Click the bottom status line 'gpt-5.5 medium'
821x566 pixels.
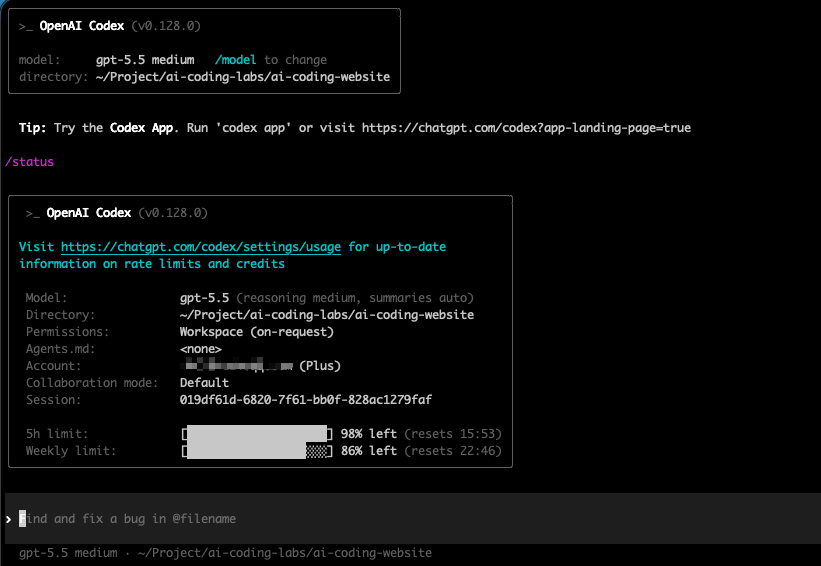68,553
